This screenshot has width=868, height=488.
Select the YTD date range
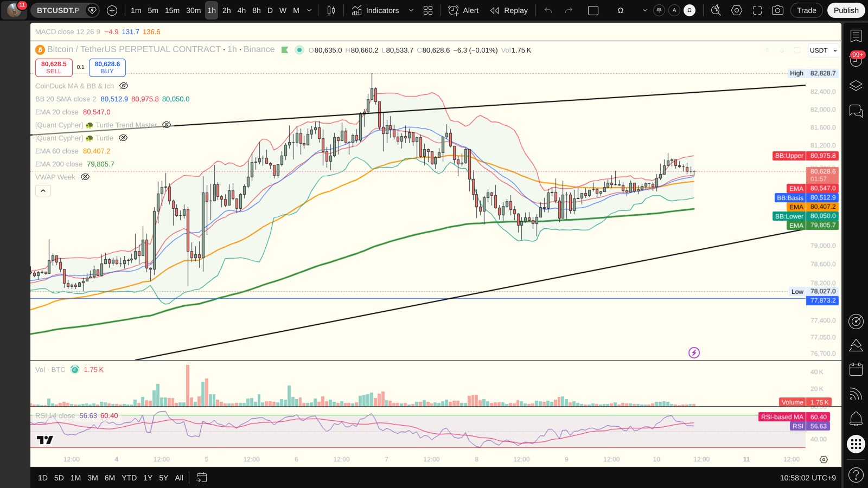(129, 478)
